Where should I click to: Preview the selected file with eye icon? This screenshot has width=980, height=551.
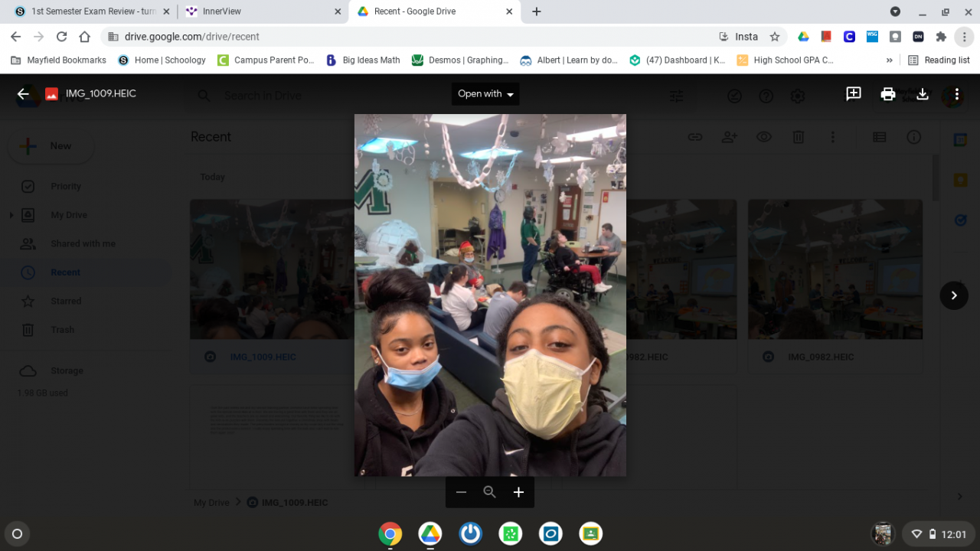[764, 137]
